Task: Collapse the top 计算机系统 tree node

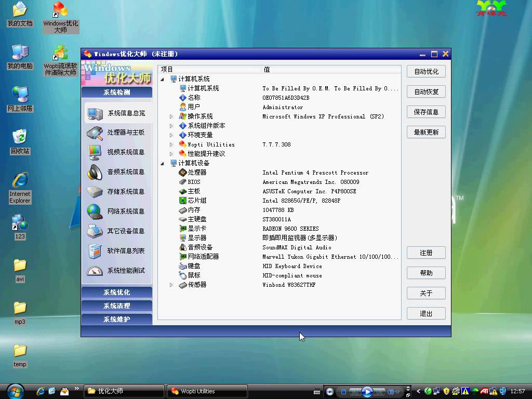Action: pos(162,79)
